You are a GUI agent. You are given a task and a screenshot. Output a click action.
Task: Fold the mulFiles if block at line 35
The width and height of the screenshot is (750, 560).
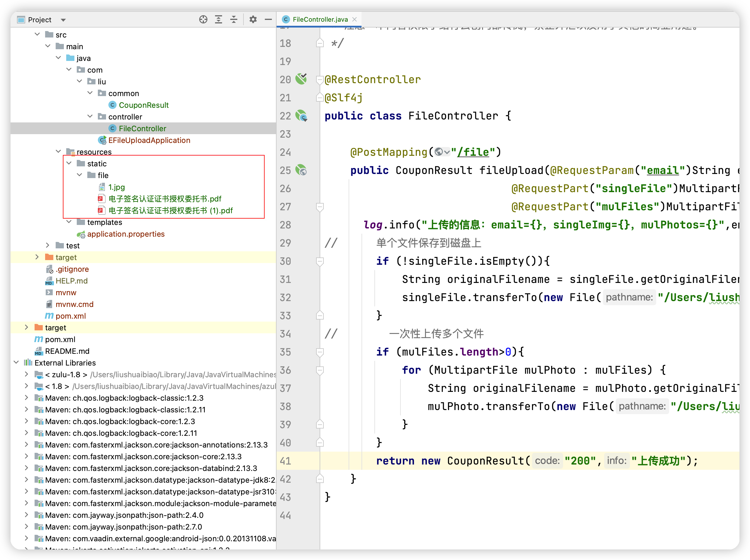319,352
